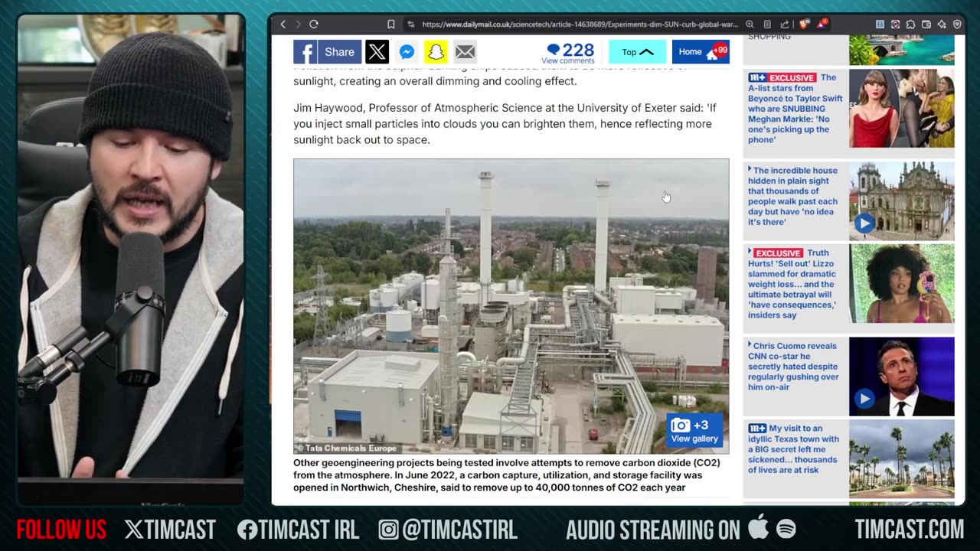View the 228 comments
The image size is (980, 551).
pos(568,53)
